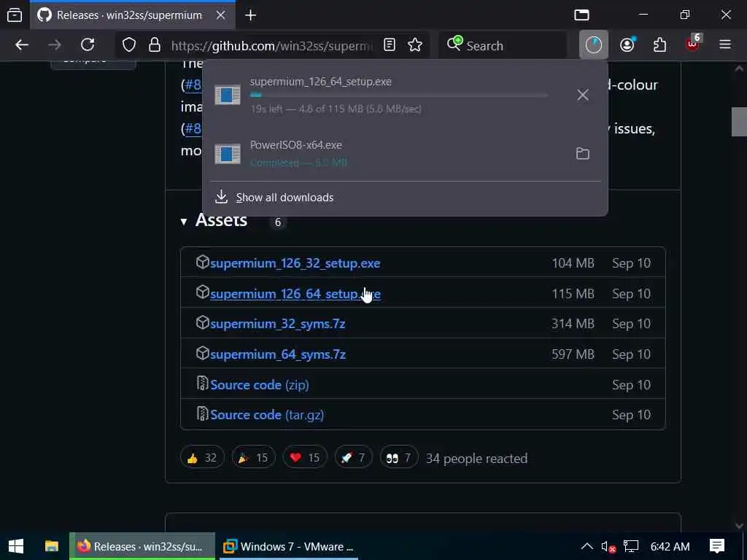Open the Firefox account icon

(x=627, y=44)
